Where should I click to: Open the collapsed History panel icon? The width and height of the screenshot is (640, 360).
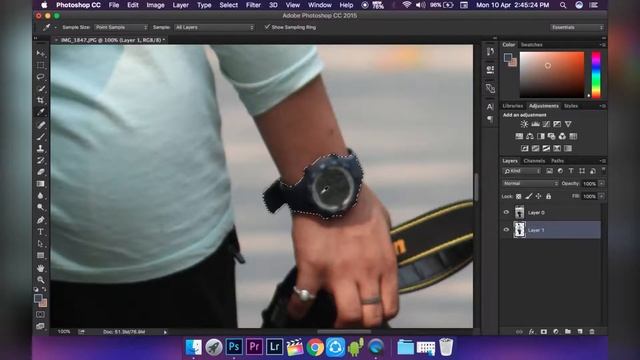pos(490,52)
